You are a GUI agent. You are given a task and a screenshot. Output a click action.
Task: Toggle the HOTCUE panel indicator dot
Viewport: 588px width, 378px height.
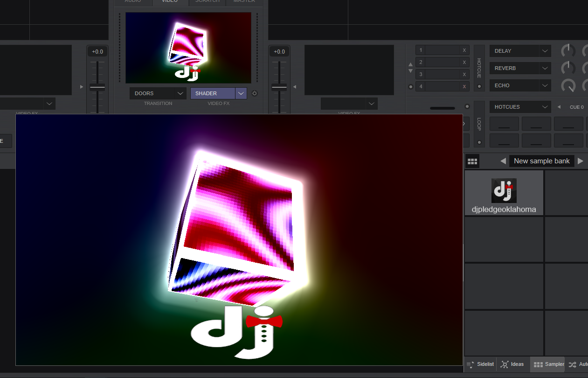click(479, 87)
